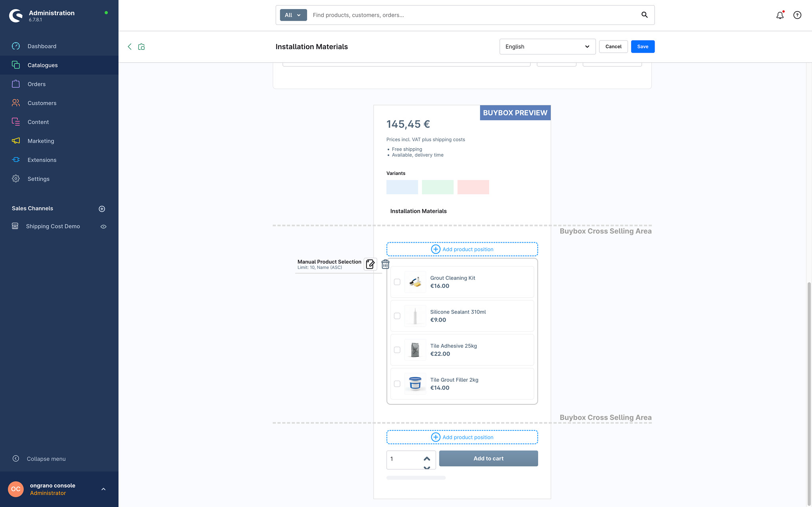Check the Tile Grout Filler 2kg checkbox
Screen dimensions: 812x507
click(x=397, y=384)
